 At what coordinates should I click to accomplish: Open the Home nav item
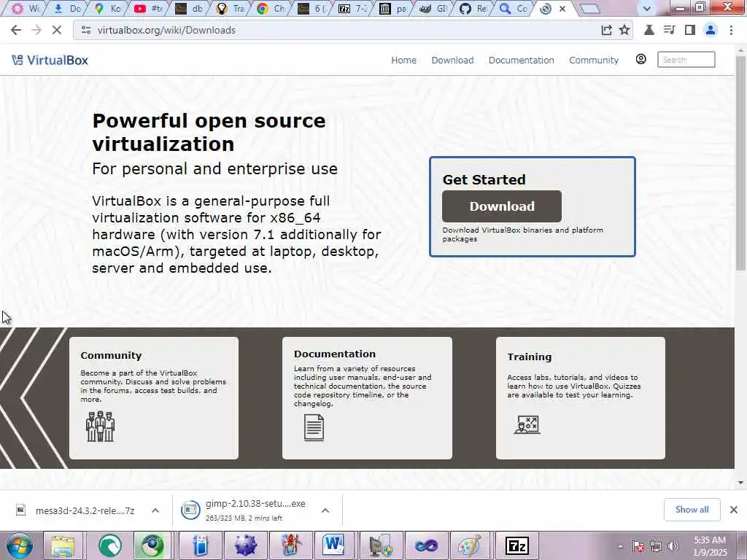click(x=403, y=60)
